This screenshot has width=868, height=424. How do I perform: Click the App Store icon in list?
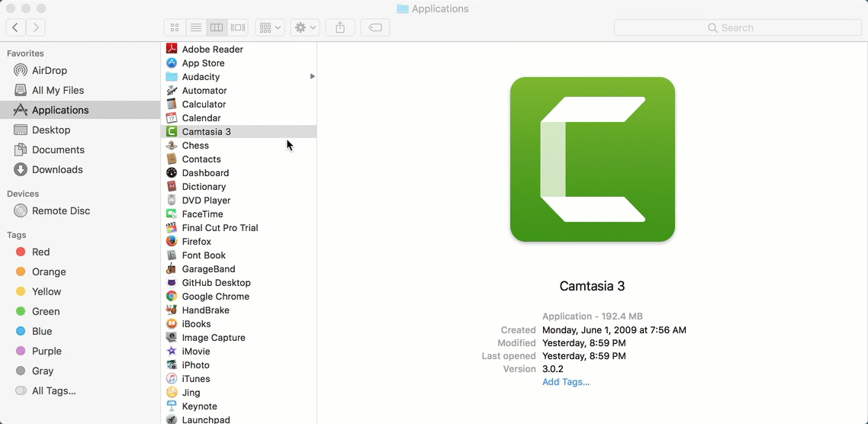click(x=172, y=63)
